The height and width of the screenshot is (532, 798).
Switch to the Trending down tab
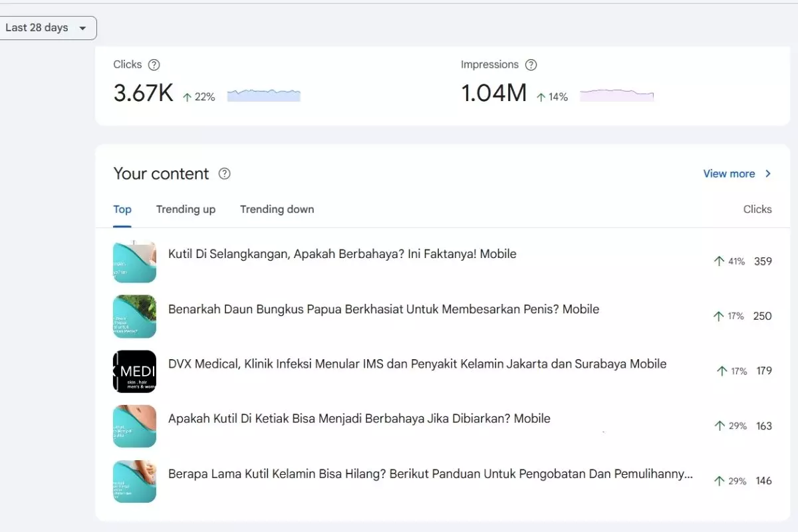(277, 209)
